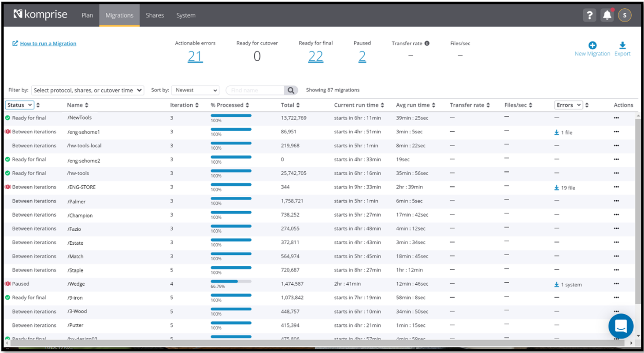Screen dimensions: 644x353
Task: Open the notifications bell
Action: point(607,15)
